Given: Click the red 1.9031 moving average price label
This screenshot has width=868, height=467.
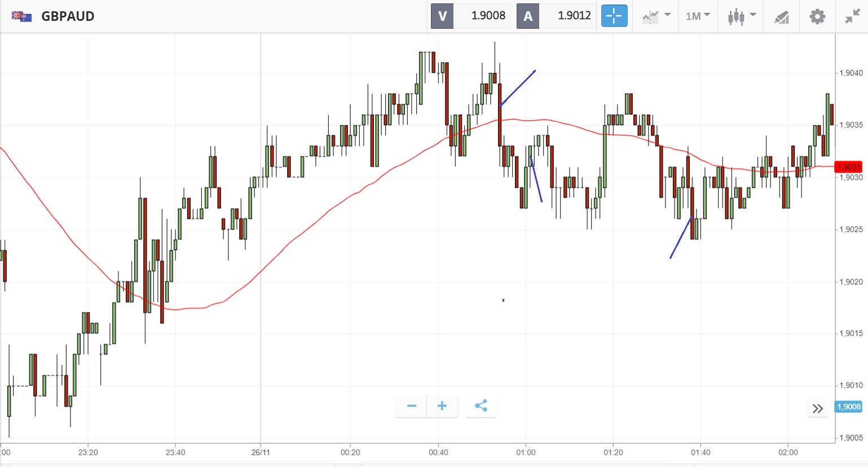Looking at the screenshot, I should pos(848,167).
